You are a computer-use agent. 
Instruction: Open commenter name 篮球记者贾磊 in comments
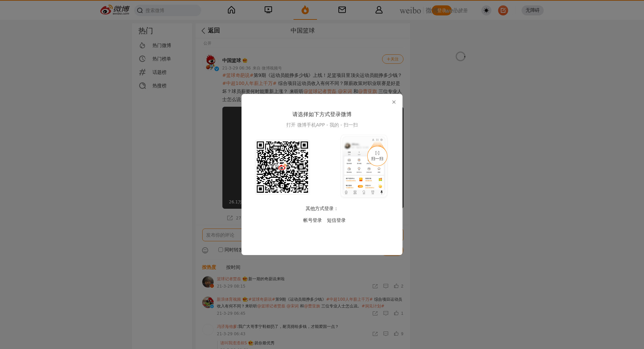click(229, 279)
